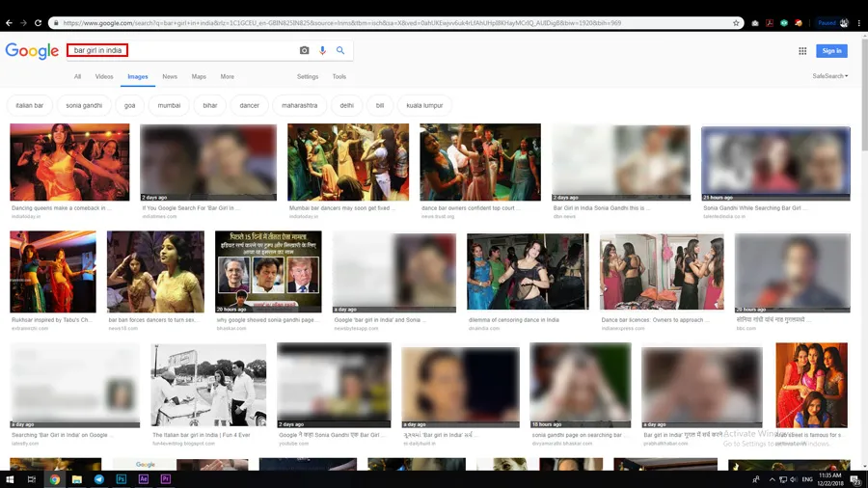Viewport: 868px width, 488px height.
Task: Click the green hexagon extension icon
Action: [784, 23]
